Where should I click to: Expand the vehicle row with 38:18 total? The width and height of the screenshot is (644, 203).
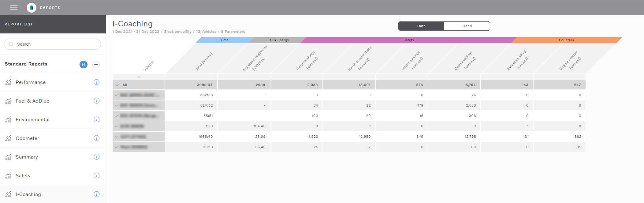pyautogui.click(x=116, y=147)
